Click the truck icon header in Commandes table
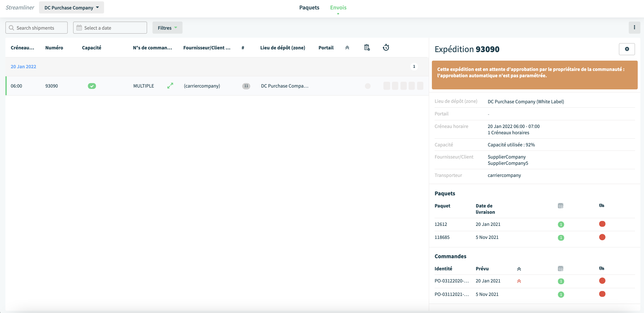644x313 pixels. tap(601, 268)
